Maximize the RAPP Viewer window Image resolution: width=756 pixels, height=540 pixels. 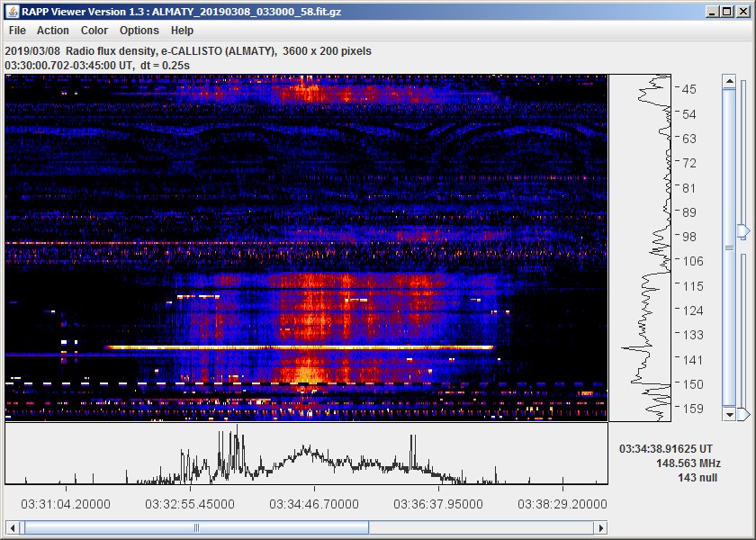coord(726,12)
